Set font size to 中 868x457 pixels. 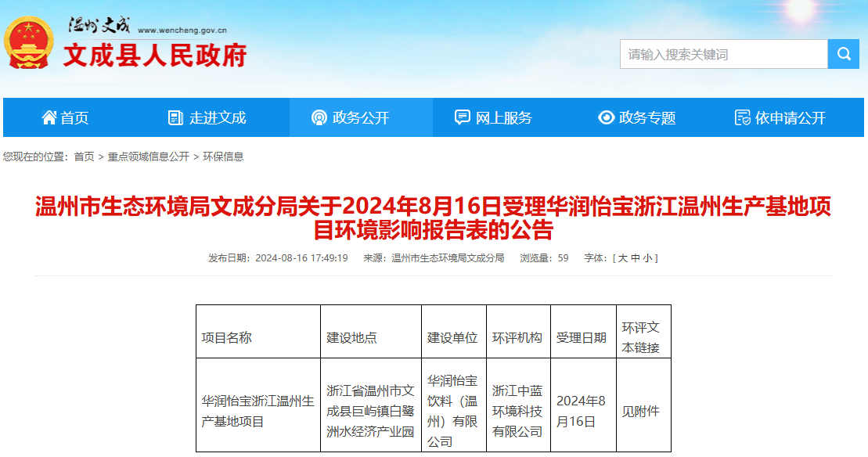(635, 257)
